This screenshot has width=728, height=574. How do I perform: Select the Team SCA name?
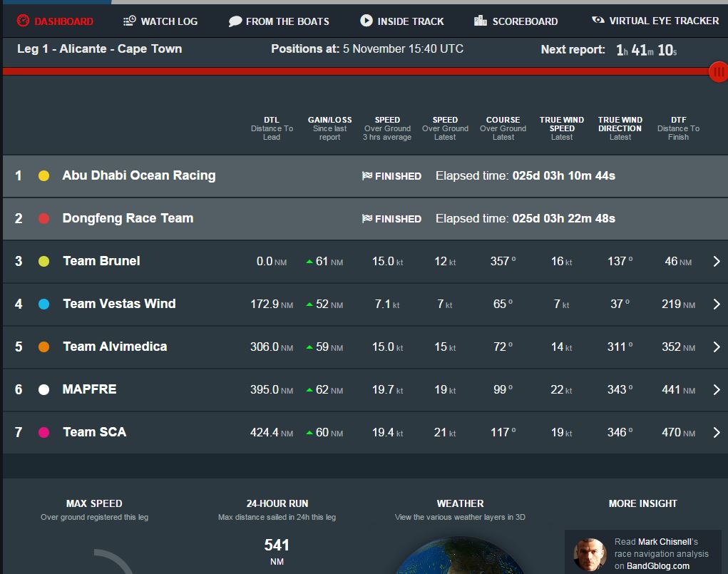point(94,432)
